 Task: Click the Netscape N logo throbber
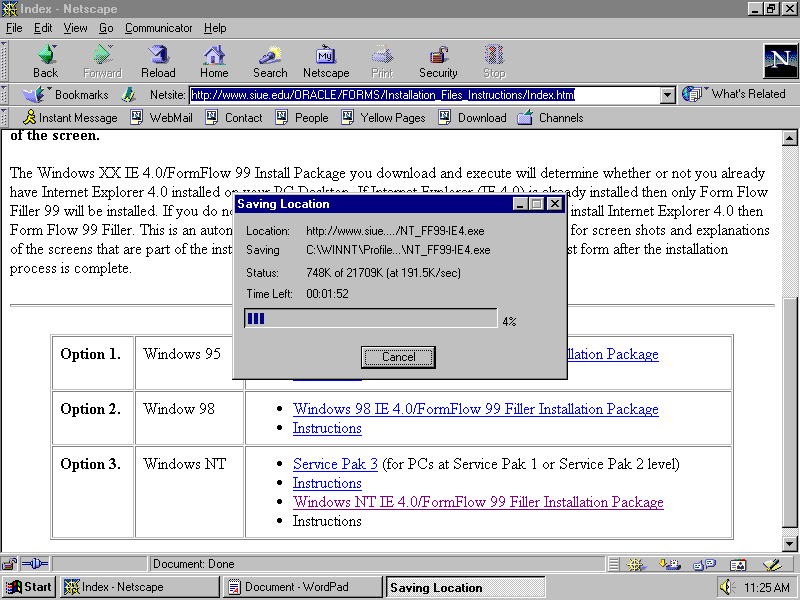tap(780, 61)
